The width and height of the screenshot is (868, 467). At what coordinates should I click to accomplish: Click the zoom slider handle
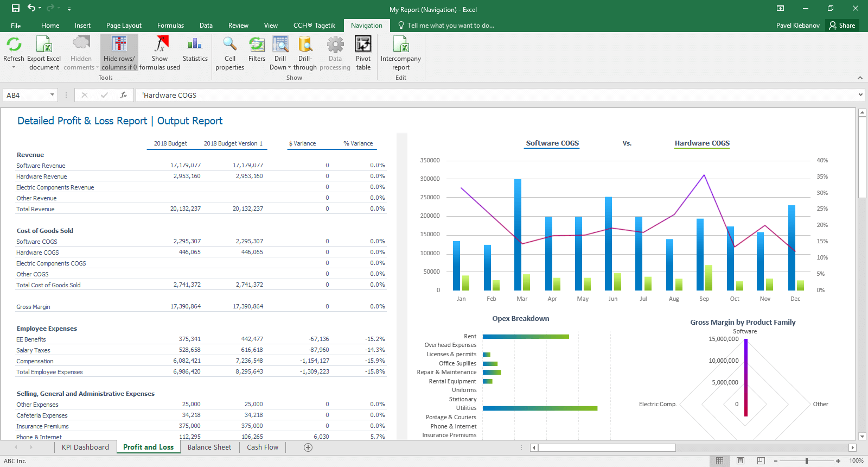point(807,461)
